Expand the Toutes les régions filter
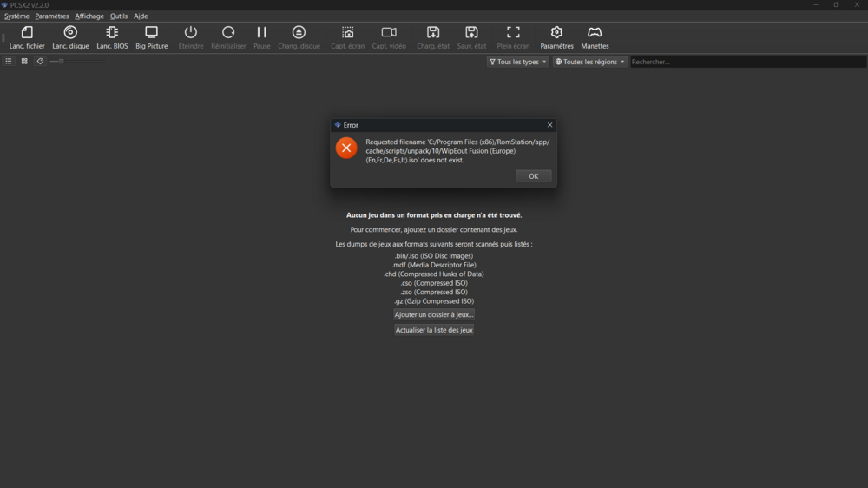 tap(589, 62)
